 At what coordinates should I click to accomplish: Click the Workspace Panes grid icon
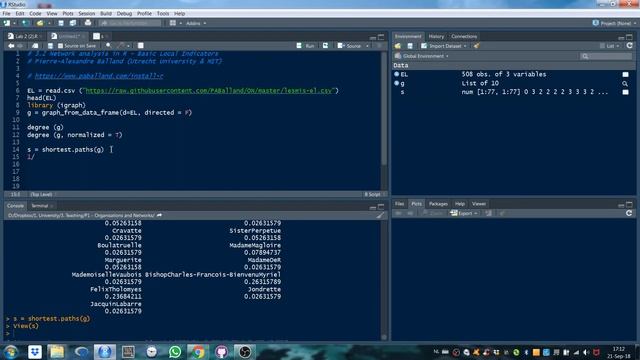coord(173,23)
